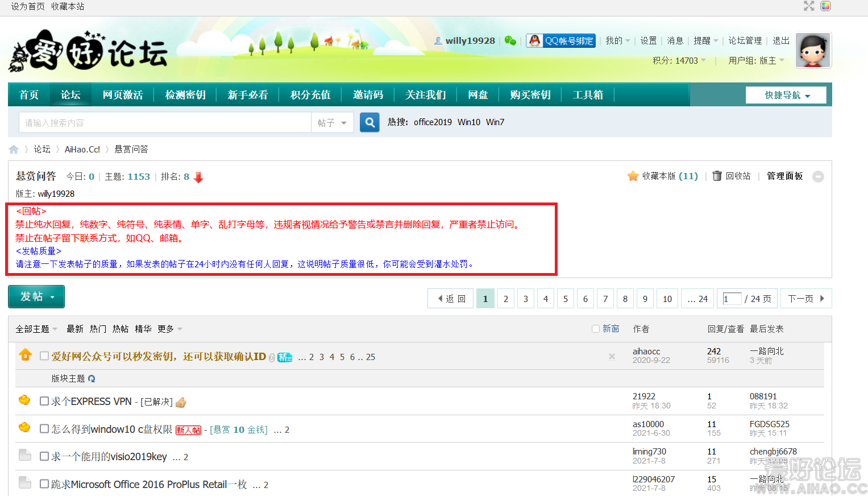Enable the 新窗 new window checkbox
868x496 pixels.
[596, 329]
